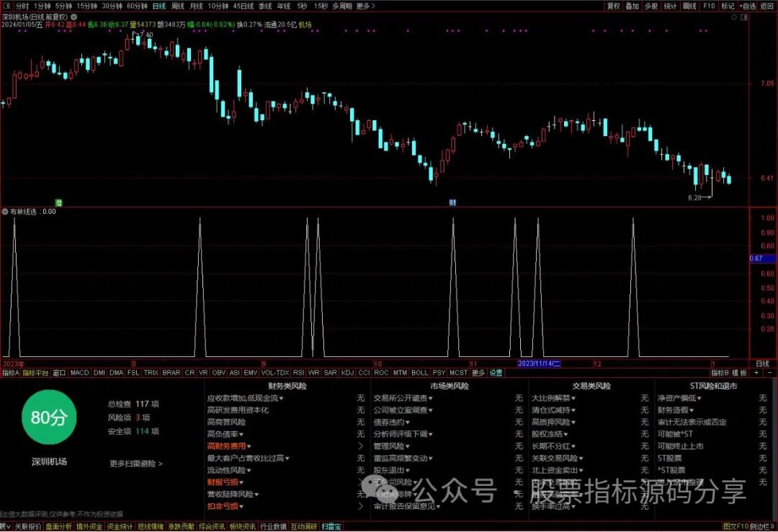Select the BOLL indicator
Image resolution: width=778 pixels, height=532 pixels.
420,373
